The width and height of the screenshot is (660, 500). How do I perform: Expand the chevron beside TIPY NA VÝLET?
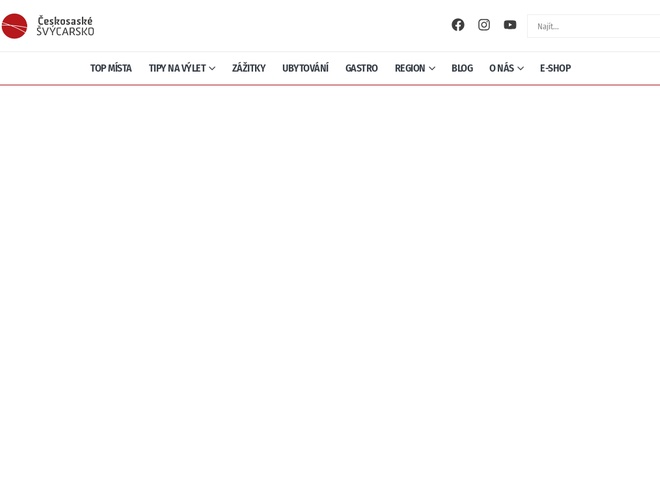212,69
